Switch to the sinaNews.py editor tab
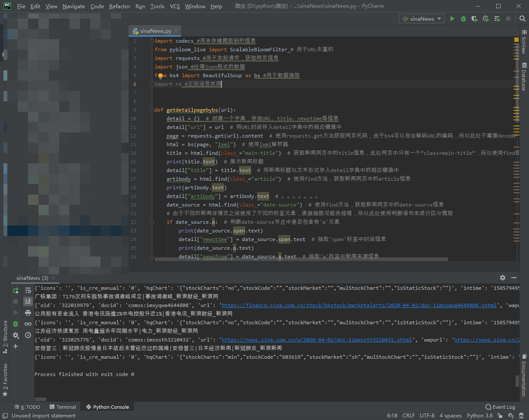Viewport: 529px width, 420px height. tap(155, 31)
